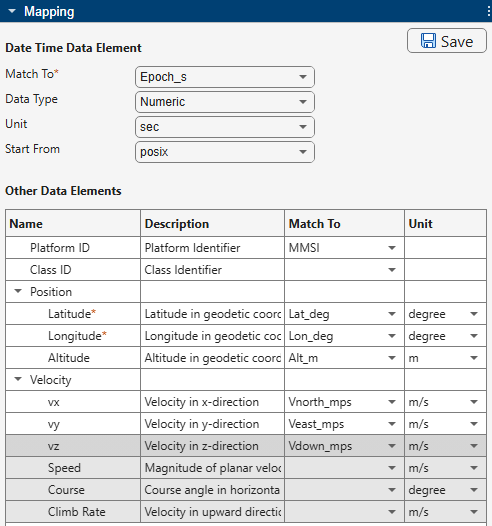Image resolution: width=492 pixels, height=526 pixels.
Task: Select the Climb Rate row name
Action: click(76, 512)
